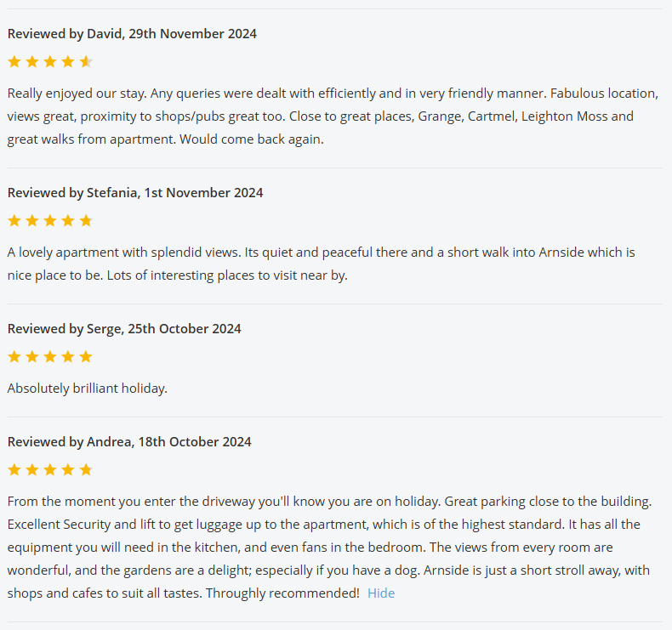Select the first star in Stefania's rating

(x=14, y=221)
